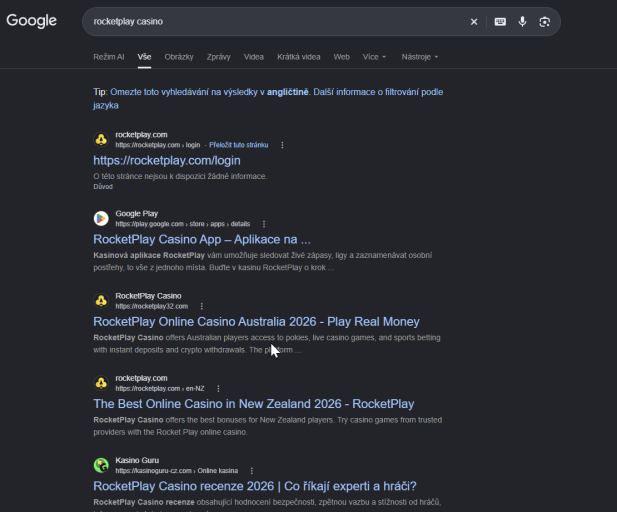Click Kasino Guru site name text
The image size is (617, 512).
(x=137, y=460)
